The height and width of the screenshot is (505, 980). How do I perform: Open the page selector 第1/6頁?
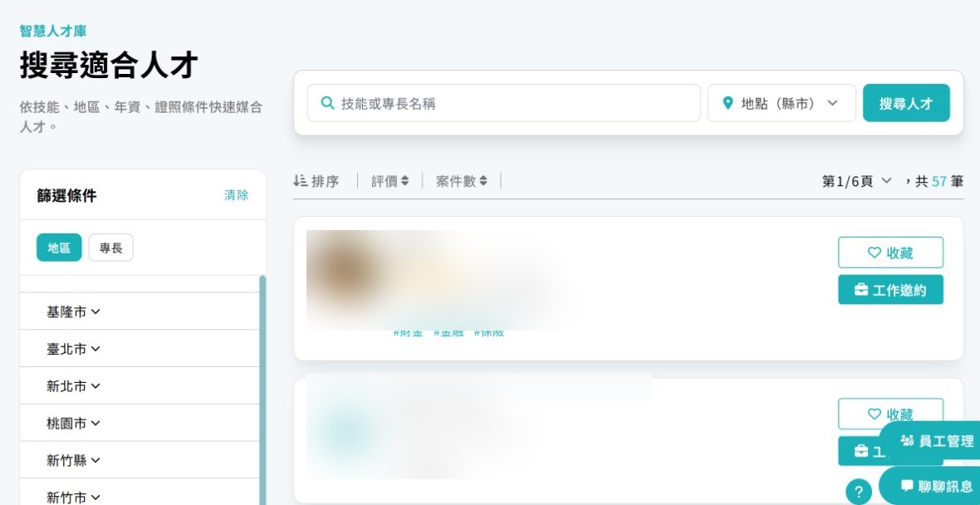coord(857,181)
